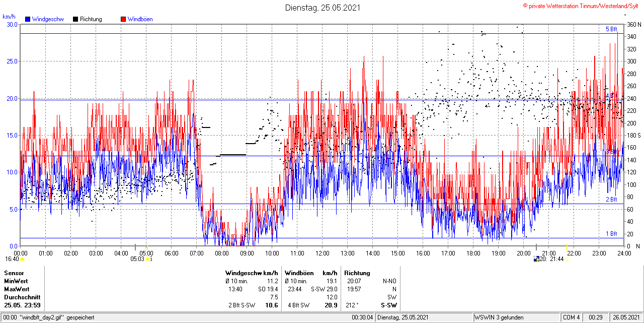
Task: Click the 00:29 status bar panel
Action: click(596, 317)
